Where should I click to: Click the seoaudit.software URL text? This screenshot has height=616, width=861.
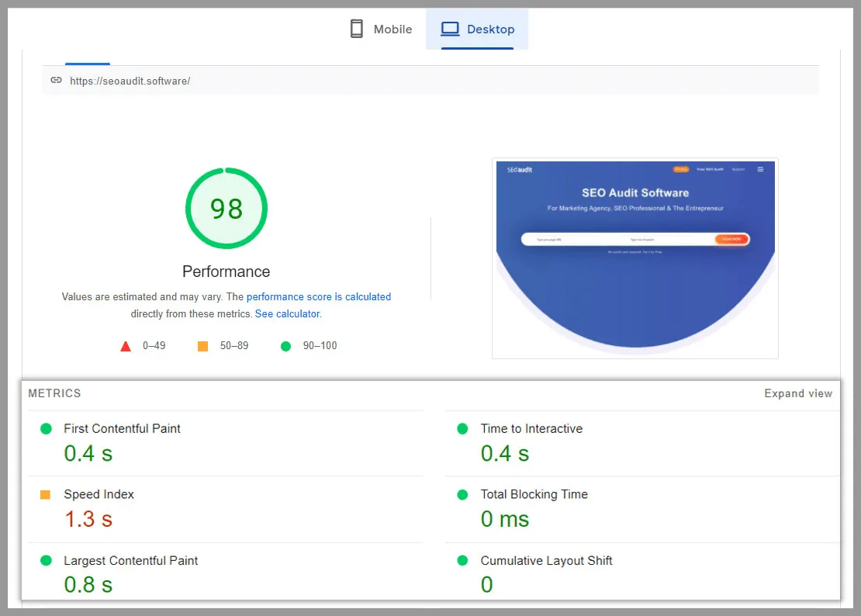[x=130, y=81]
